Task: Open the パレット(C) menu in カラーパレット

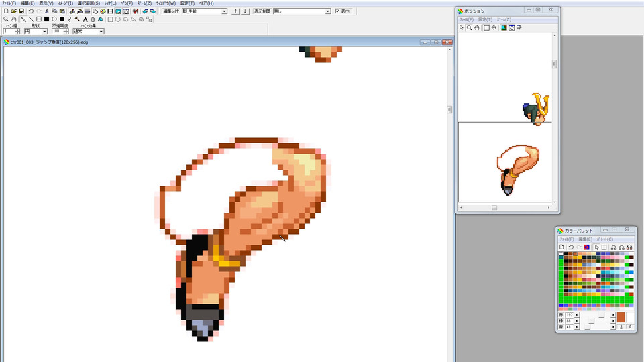Action: (604, 239)
